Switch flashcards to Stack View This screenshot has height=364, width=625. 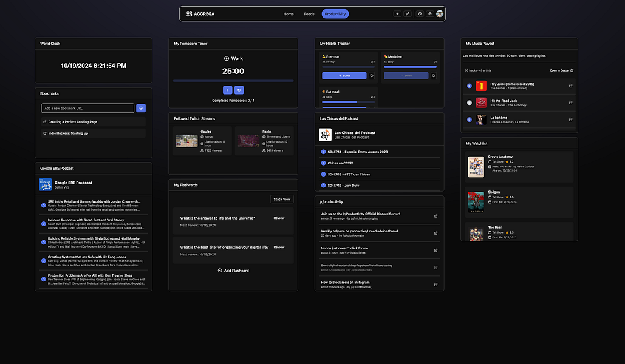coord(282,199)
